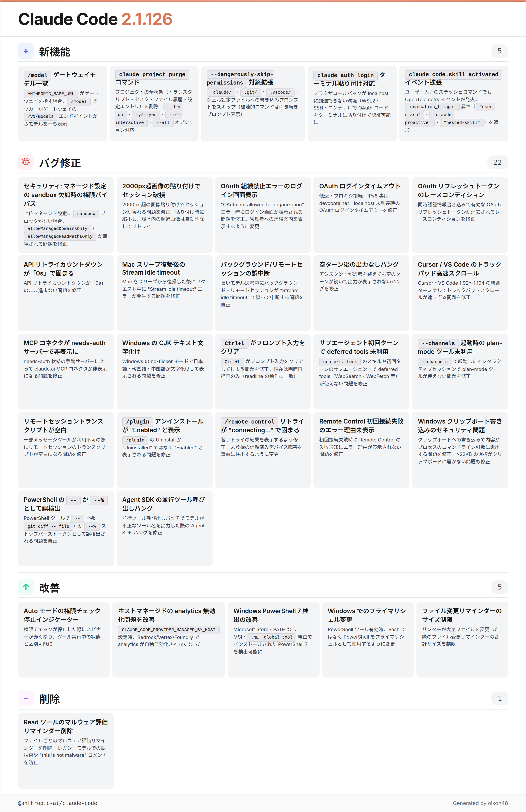Click the ".vscode/" code chip
The width and height of the screenshot is (526, 812).
(280, 92)
